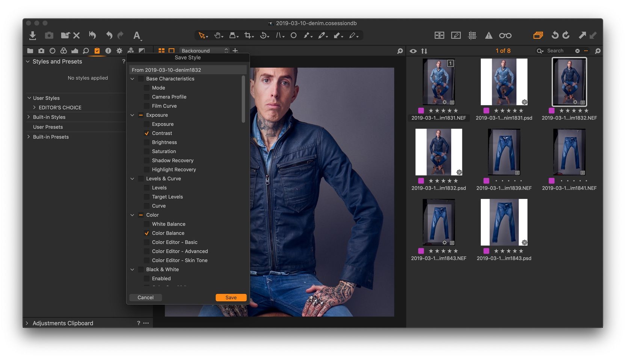Collapse the Base Characteristics group
This screenshot has height=364, width=631.
tap(132, 79)
